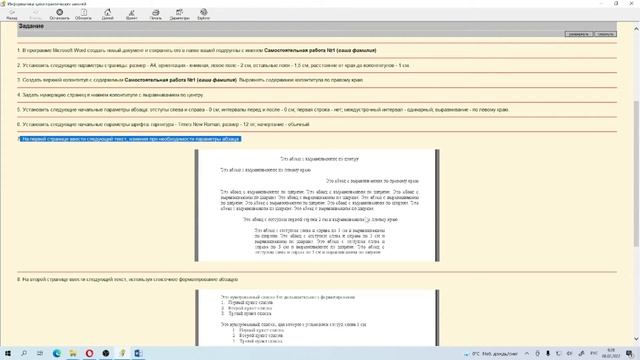Click task 2 text about page size A4

(213, 65)
